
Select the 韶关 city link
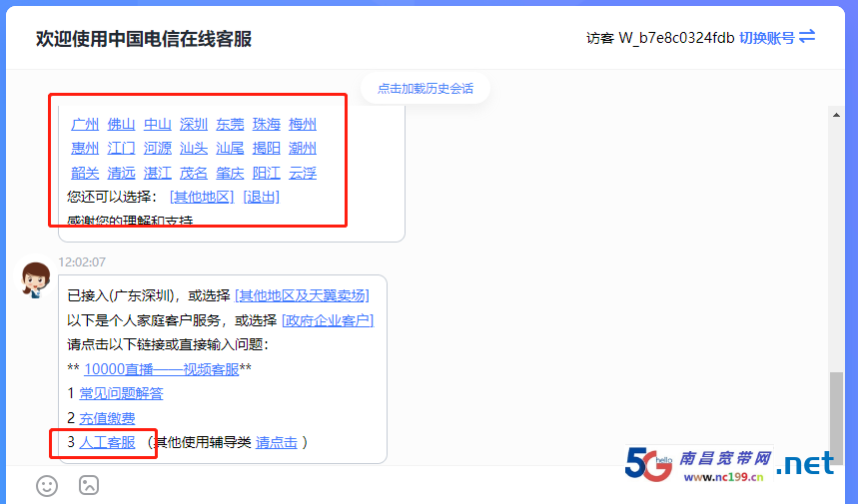click(85, 174)
